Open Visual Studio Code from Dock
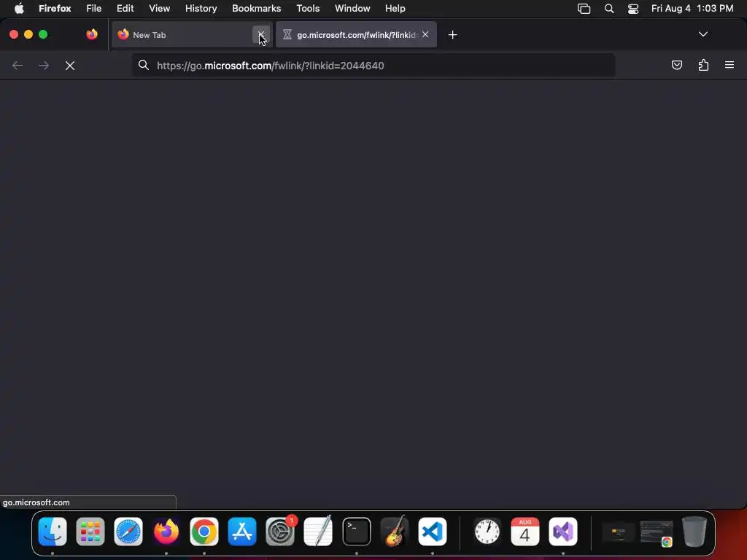The image size is (747, 560). point(433,532)
